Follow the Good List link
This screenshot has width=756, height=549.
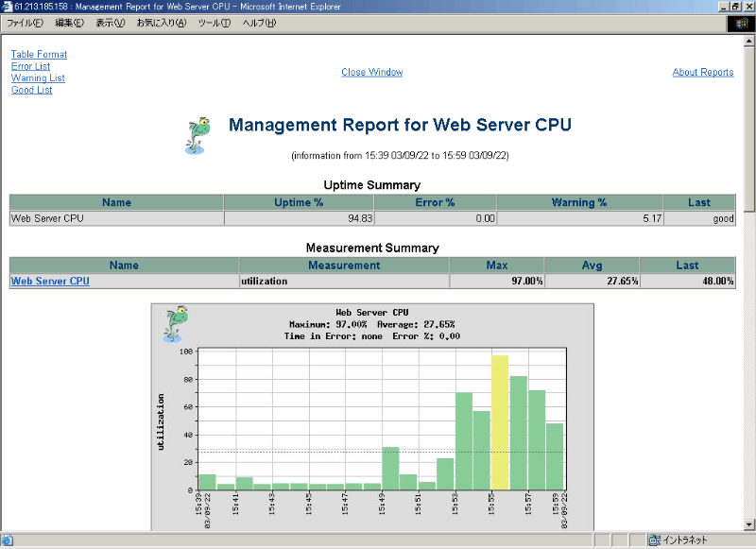(x=32, y=91)
